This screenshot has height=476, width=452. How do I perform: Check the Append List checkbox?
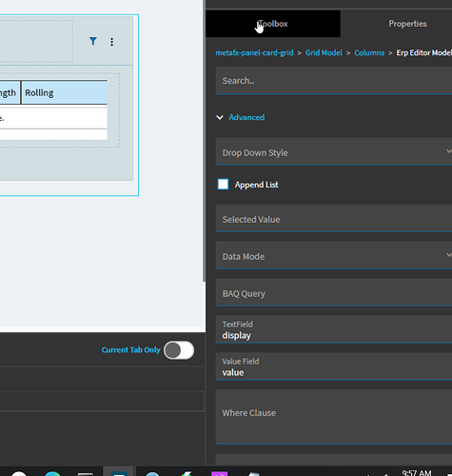[x=223, y=185]
